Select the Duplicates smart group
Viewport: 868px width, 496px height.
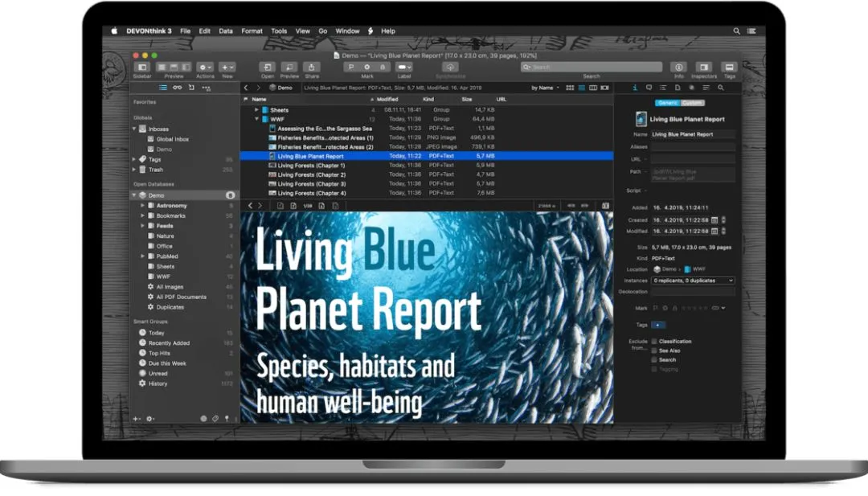coord(170,306)
